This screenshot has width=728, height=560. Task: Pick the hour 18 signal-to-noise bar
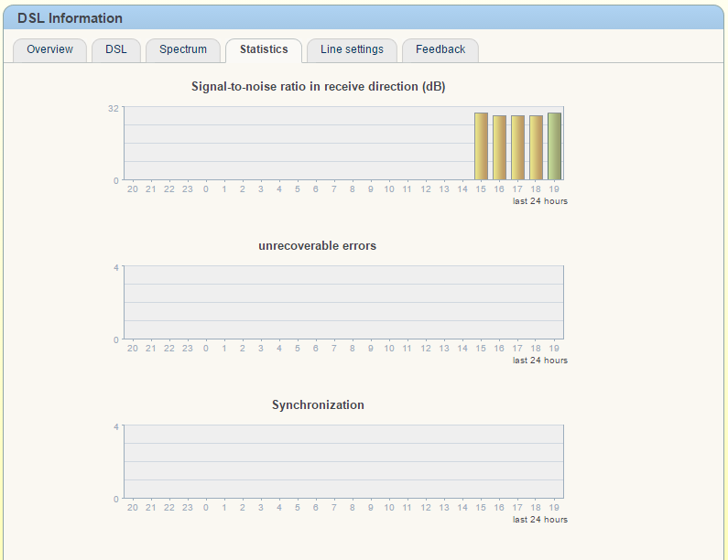(x=536, y=147)
